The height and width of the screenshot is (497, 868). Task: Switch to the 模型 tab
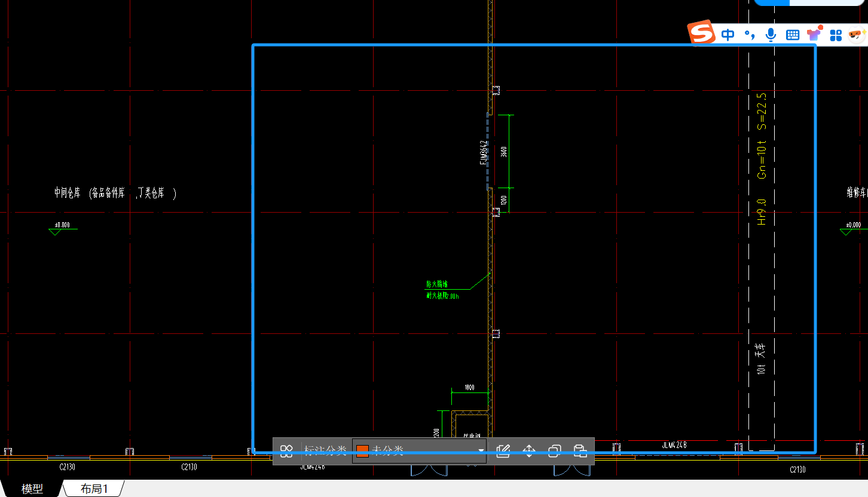point(32,489)
